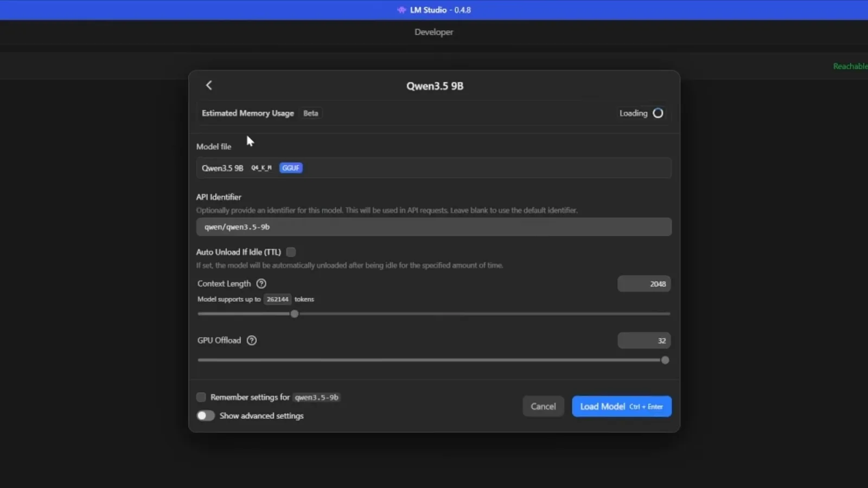The height and width of the screenshot is (488, 868).
Task: Open GPU Offload help question mark icon
Action: [x=252, y=341]
